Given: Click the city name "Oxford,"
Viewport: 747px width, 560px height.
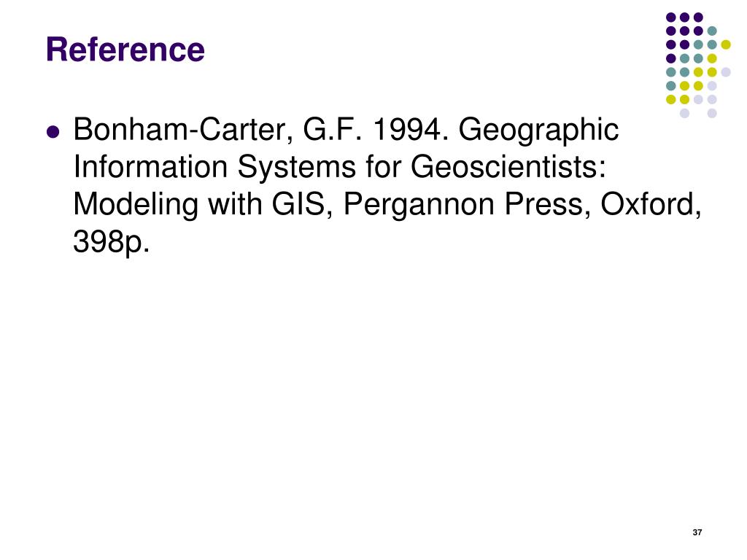Looking at the screenshot, I should click(x=651, y=204).
